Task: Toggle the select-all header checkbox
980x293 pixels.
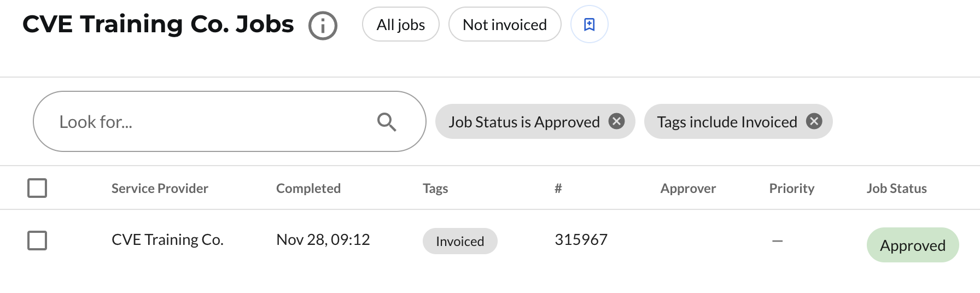Action: click(x=37, y=188)
